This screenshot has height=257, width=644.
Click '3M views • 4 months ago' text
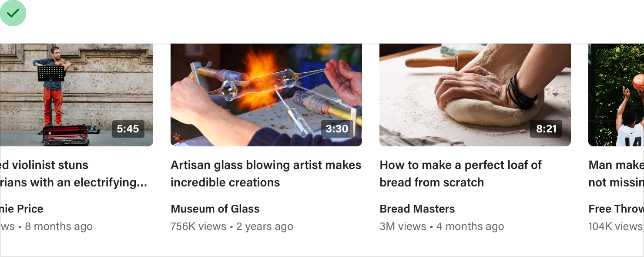(442, 227)
